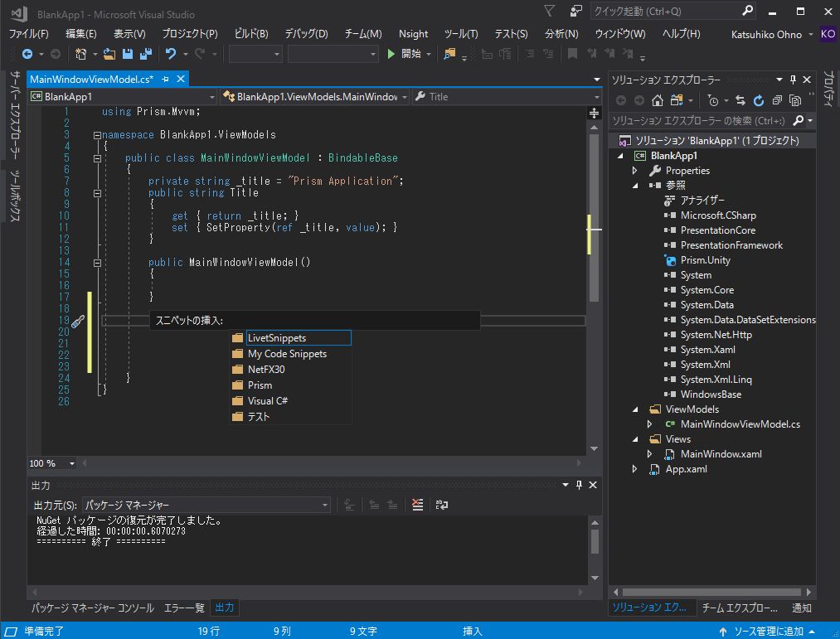Image resolution: width=840 pixels, height=639 pixels.
Task: Click Collapse All icon in Solution Explorer
Action: [777, 100]
